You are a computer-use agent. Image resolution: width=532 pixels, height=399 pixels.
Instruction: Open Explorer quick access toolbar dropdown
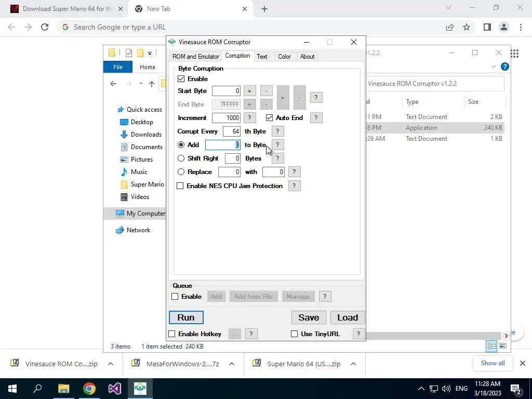(x=150, y=54)
